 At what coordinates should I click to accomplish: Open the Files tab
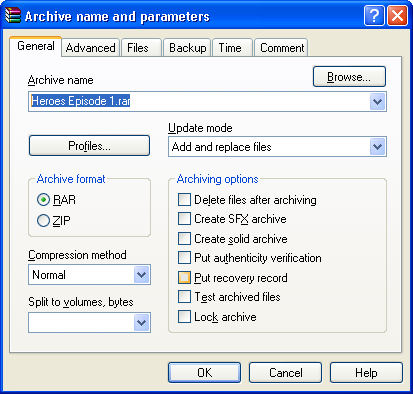[141, 48]
